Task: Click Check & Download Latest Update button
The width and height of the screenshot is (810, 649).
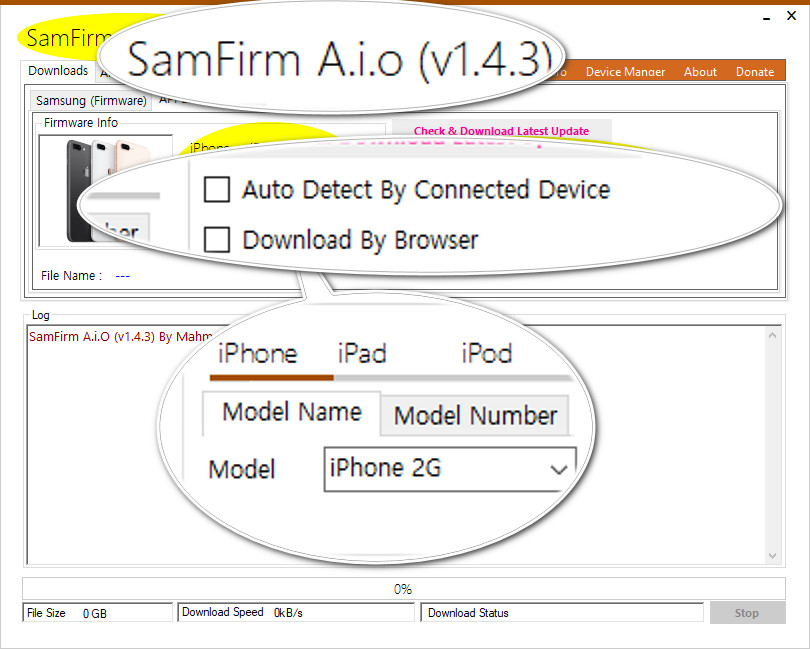Action: pyautogui.click(x=501, y=131)
